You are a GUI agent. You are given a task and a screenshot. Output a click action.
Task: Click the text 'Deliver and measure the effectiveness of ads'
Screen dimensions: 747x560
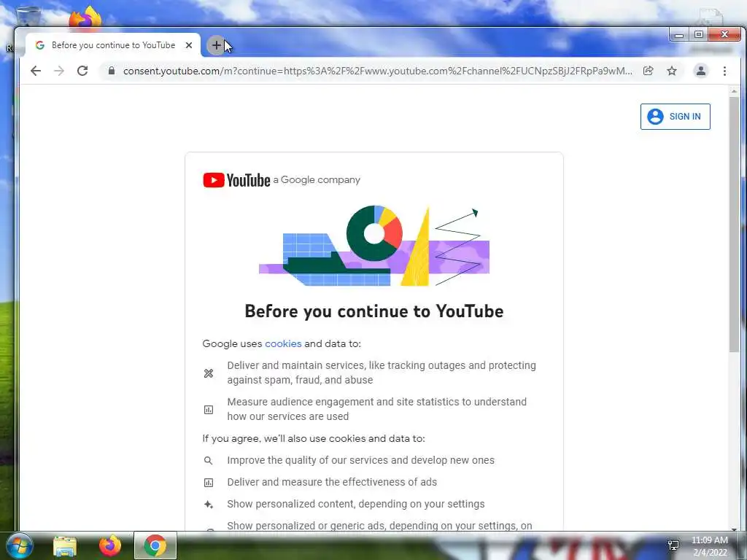[332, 483]
